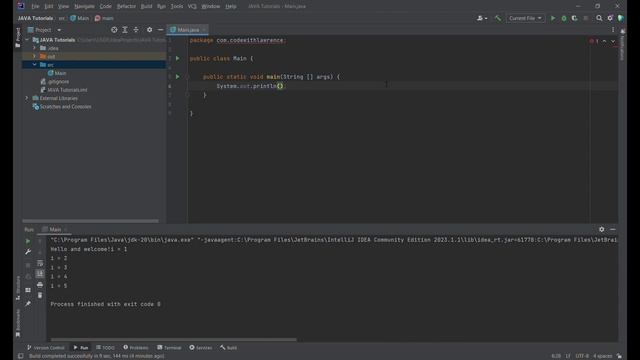The height and width of the screenshot is (360, 640).
Task: Jump to next error using down chevron
Action: [613, 41]
